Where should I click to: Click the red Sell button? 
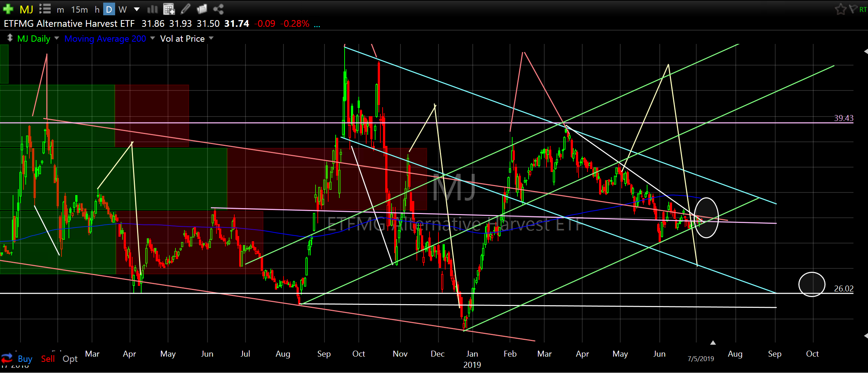coord(48,359)
